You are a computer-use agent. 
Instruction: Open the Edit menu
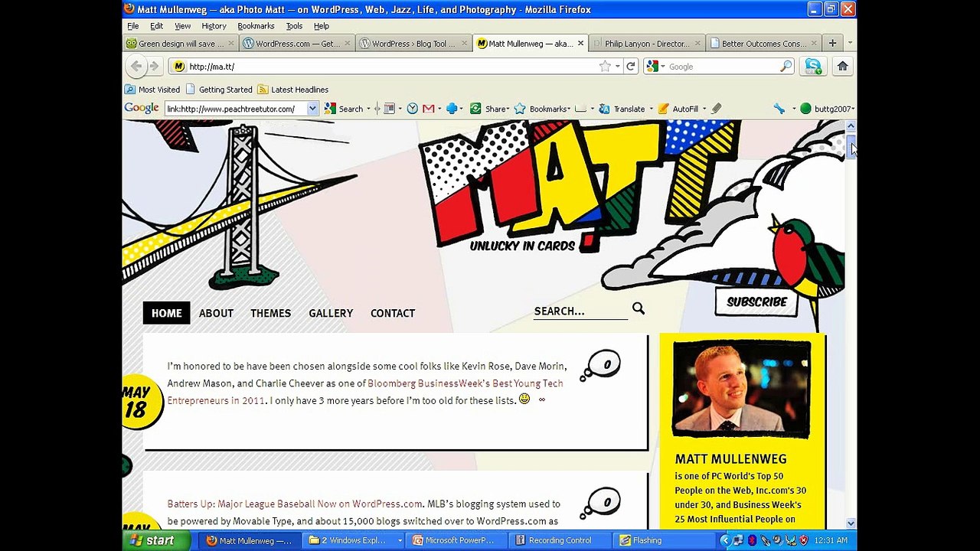[x=156, y=26]
